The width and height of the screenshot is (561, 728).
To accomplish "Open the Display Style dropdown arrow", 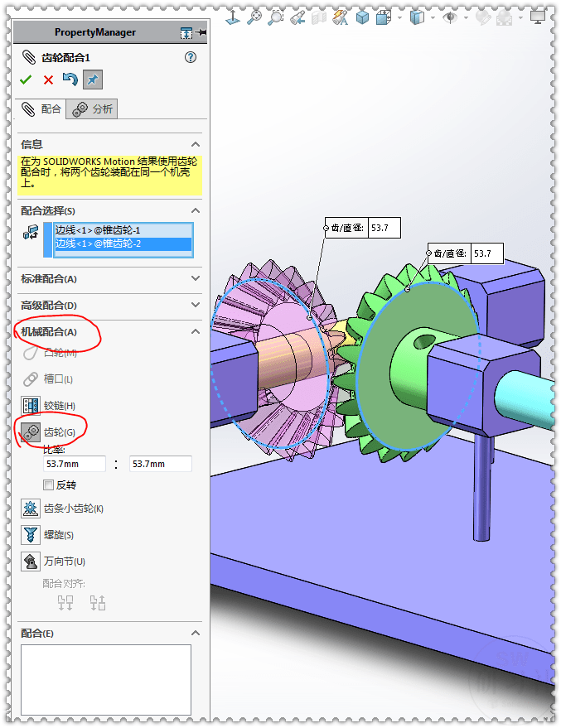I will [x=433, y=18].
